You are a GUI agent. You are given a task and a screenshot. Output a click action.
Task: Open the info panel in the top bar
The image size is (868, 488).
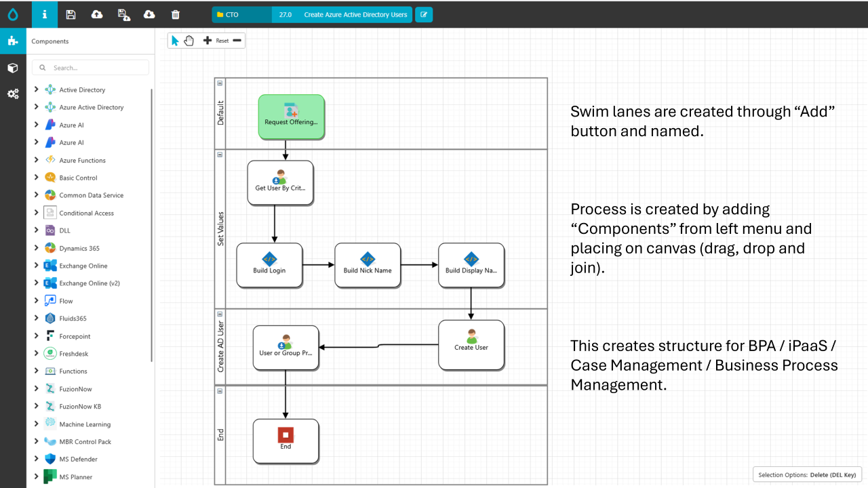click(x=45, y=14)
